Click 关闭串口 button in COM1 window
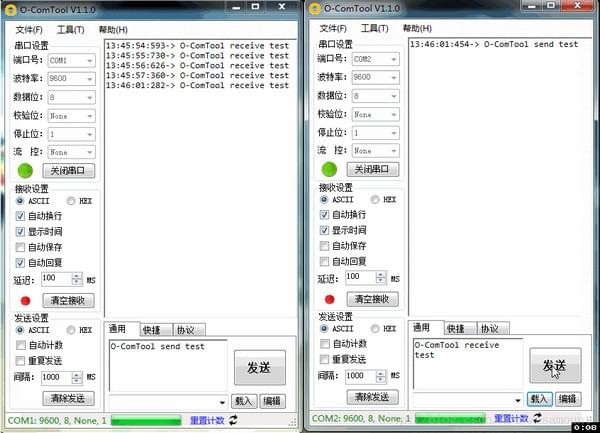600x433 pixels. 68,171
